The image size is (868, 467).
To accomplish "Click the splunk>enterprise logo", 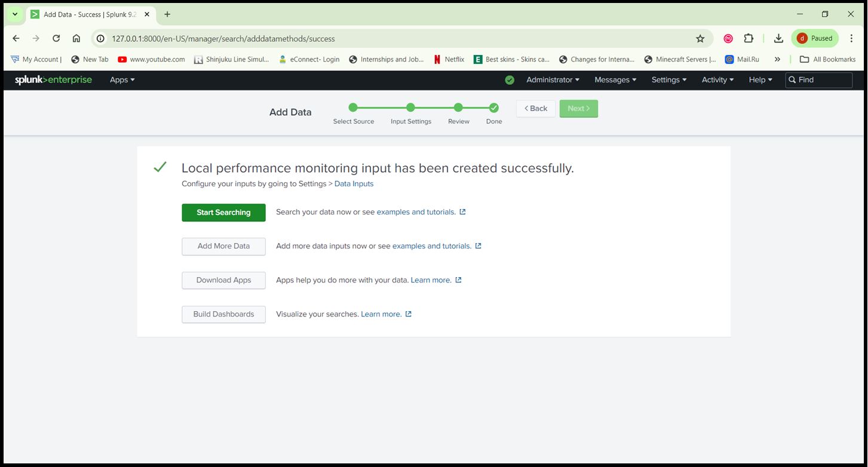I will [53, 79].
